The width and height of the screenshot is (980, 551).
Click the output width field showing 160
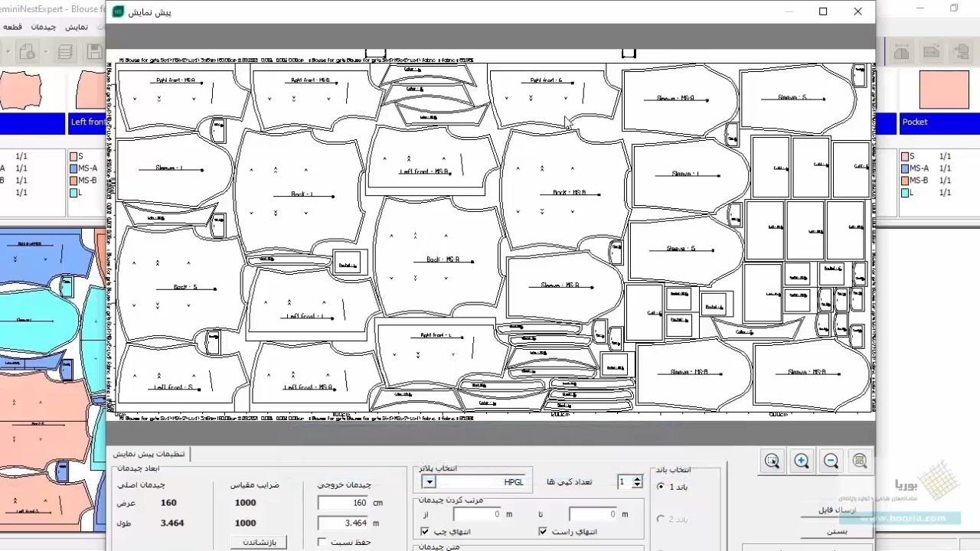point(342,503)
